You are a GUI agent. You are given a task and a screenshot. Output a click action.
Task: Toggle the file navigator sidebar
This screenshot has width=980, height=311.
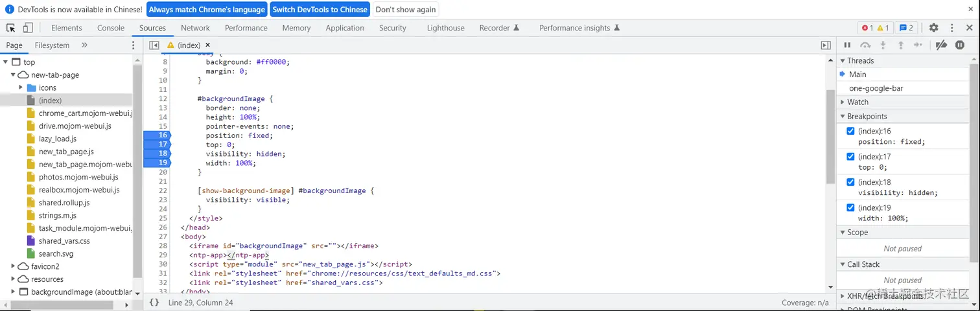[154, 45]
